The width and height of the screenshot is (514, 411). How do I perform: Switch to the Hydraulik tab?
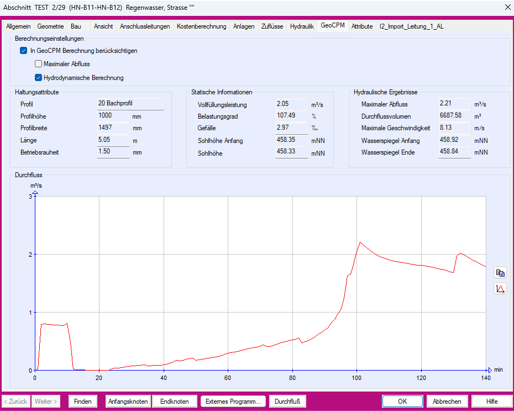pyautogui.click(x=302, y=26)
